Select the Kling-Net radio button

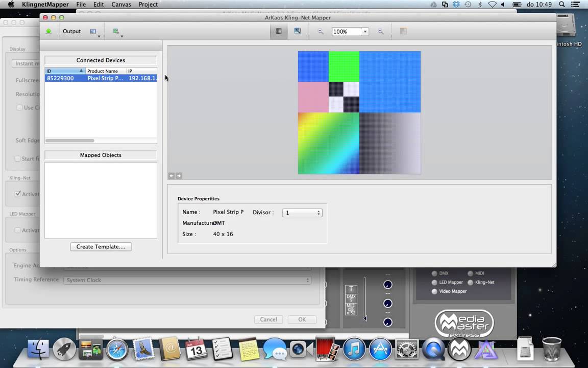[471, 282]
